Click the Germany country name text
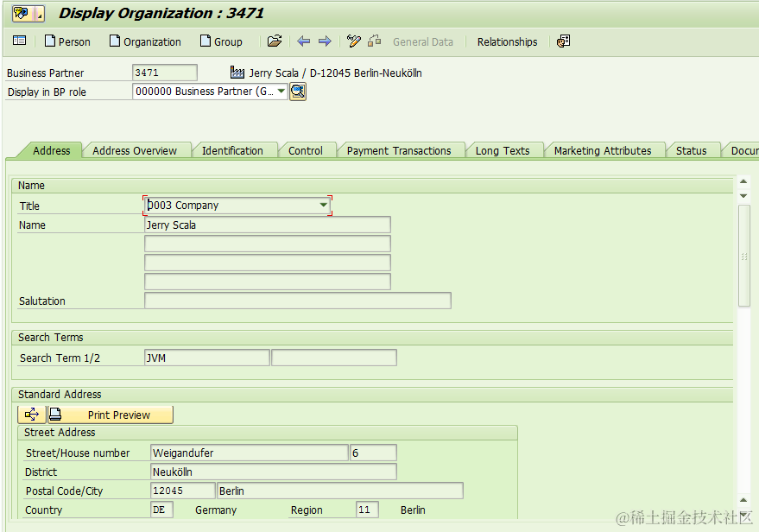The height and width of the screenshot is (532, 759). pyautogui.click(x=216, y=510)
